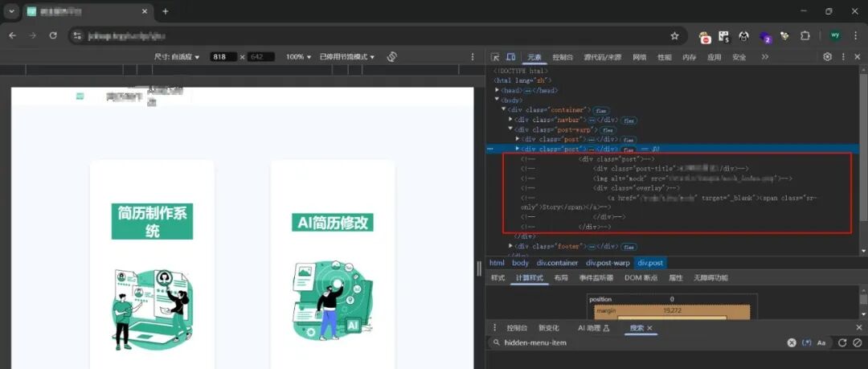Image resolution: width=868 pixels, height=369 pixels.
Task: Open the 事件监听器 pane tab
Action: pyautogui.click(x=596, y=278)
